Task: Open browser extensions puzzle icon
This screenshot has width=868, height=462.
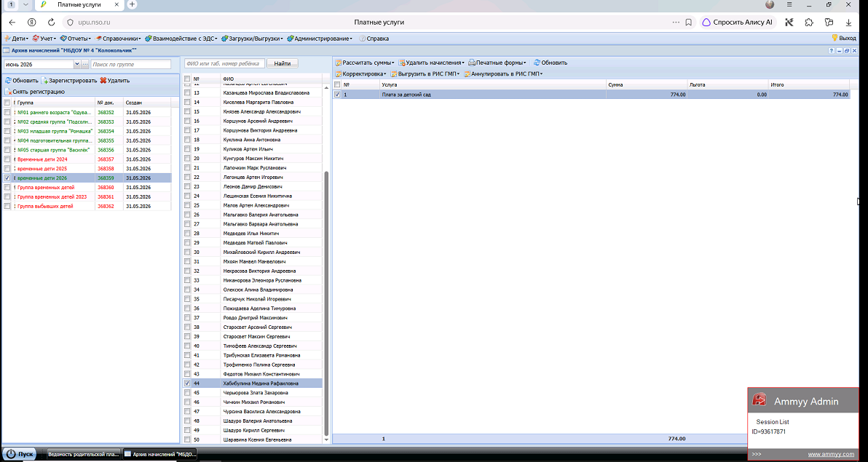Action: tap(809, 23)
